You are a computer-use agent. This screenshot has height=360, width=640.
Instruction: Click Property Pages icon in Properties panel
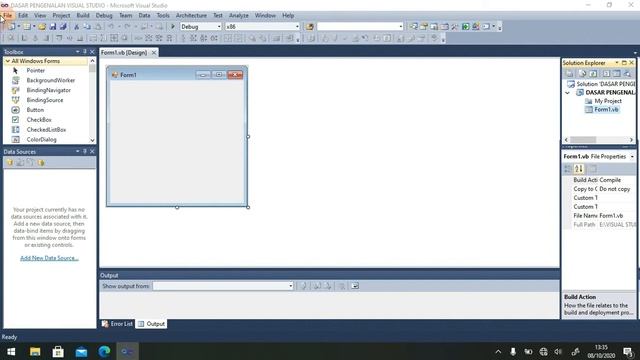[593, 169]
